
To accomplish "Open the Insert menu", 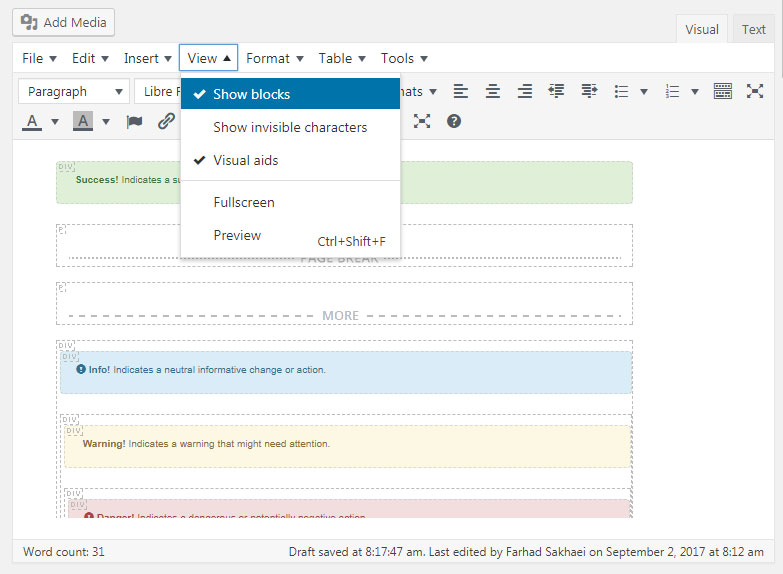I will coord(147,58).
